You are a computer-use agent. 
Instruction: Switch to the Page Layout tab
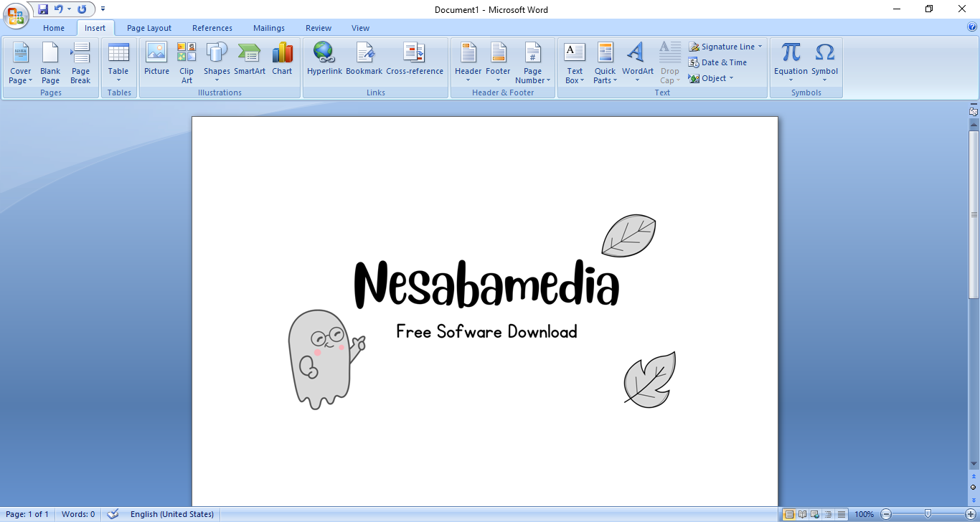click(x=149, y=28)
